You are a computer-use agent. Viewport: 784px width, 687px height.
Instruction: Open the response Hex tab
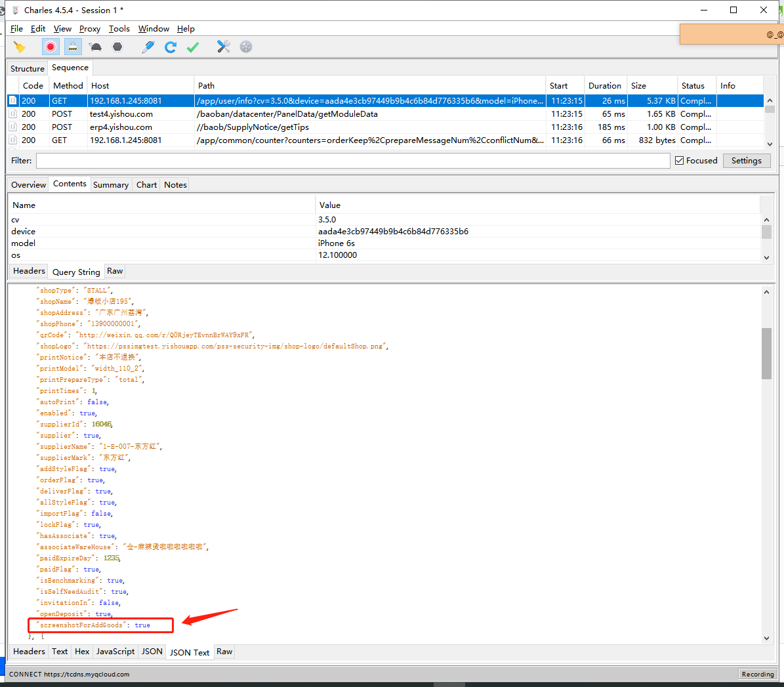pyautogui.click(x=82, y=651)
